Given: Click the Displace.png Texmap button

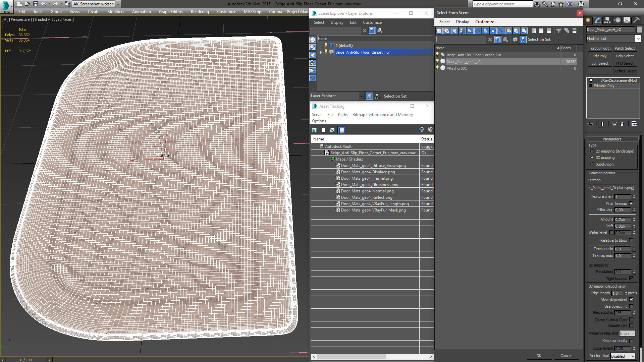Looking at the screenshot, I should coord(611,188).
